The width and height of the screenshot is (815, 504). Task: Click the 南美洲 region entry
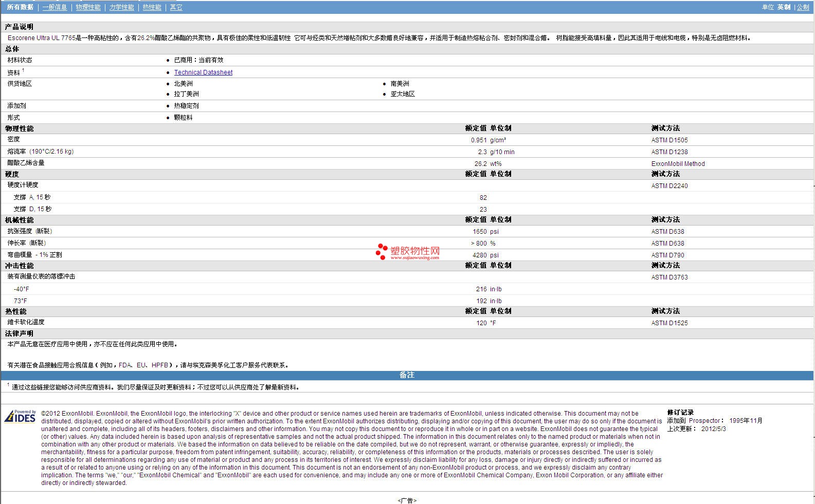point(400,84)
